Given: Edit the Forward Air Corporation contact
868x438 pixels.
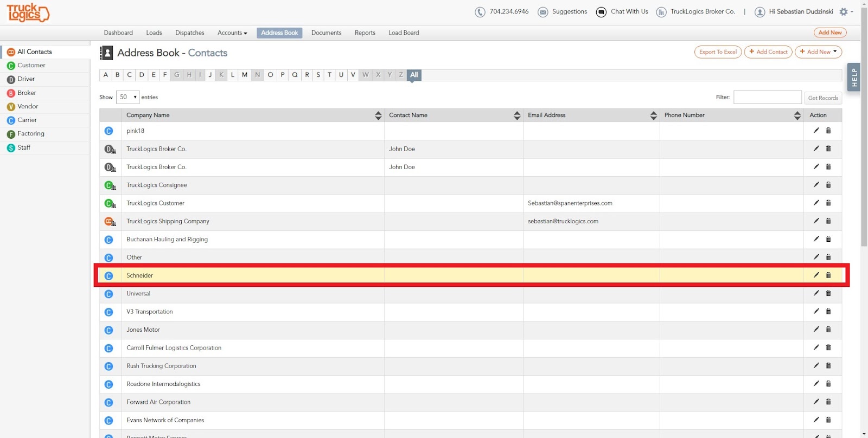Looking at the screenshot, I should pyautogui.click(x=816, y=402).
